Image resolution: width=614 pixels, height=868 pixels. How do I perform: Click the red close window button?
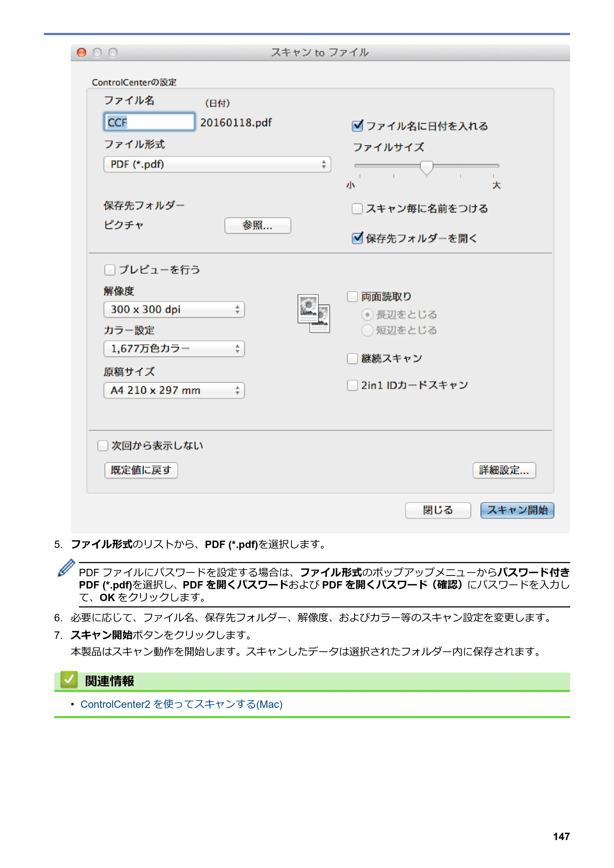coord(81,52)
